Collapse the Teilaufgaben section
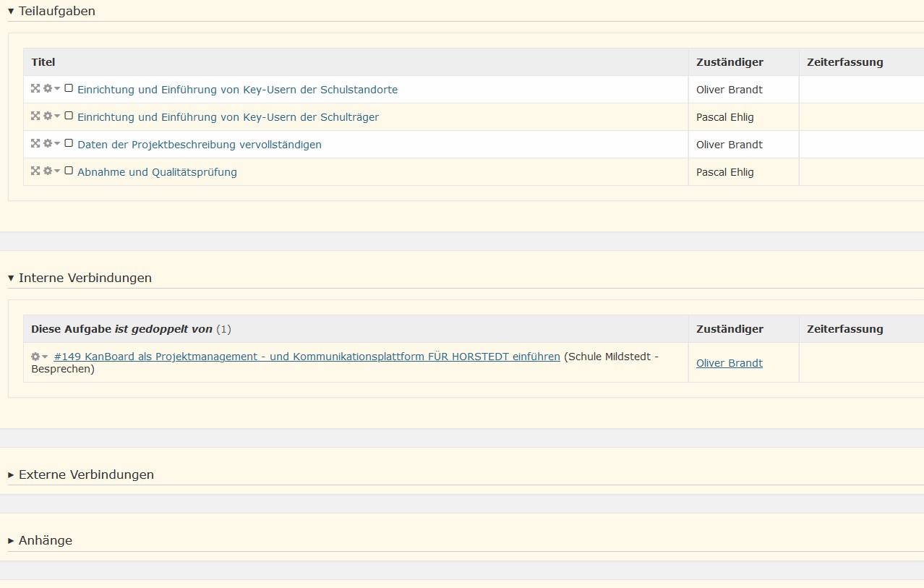Viewport: 924px width, 588px height. [51, 11]
